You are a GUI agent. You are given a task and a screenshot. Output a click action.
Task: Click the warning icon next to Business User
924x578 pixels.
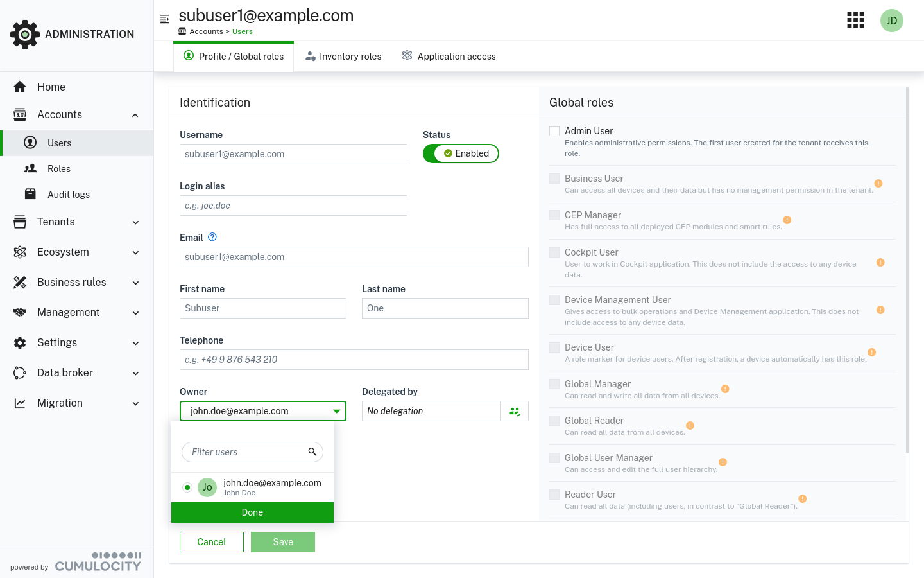click(x=878, y=184)
